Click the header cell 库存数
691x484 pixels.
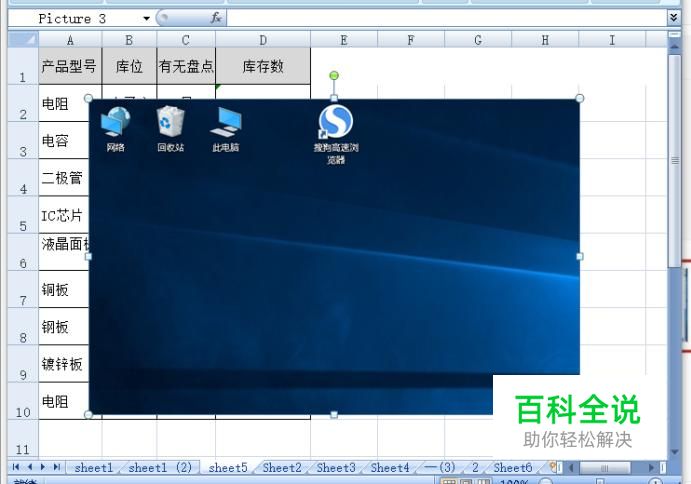point(263,66)
